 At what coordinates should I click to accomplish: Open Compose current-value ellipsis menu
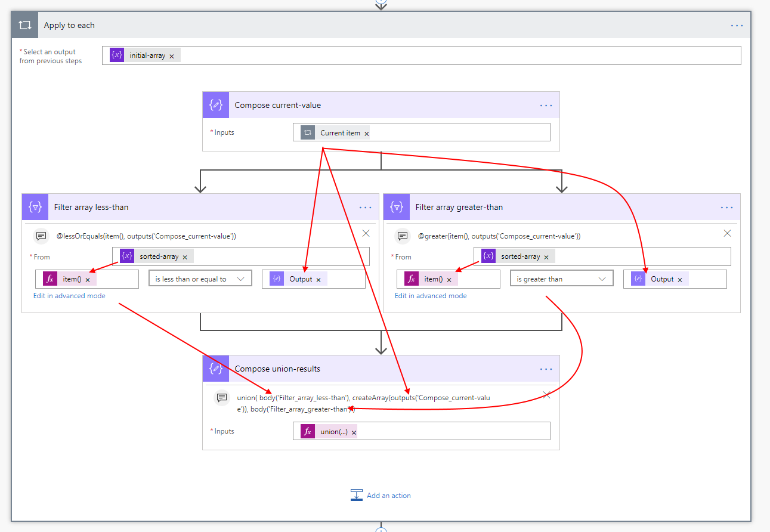546,106
